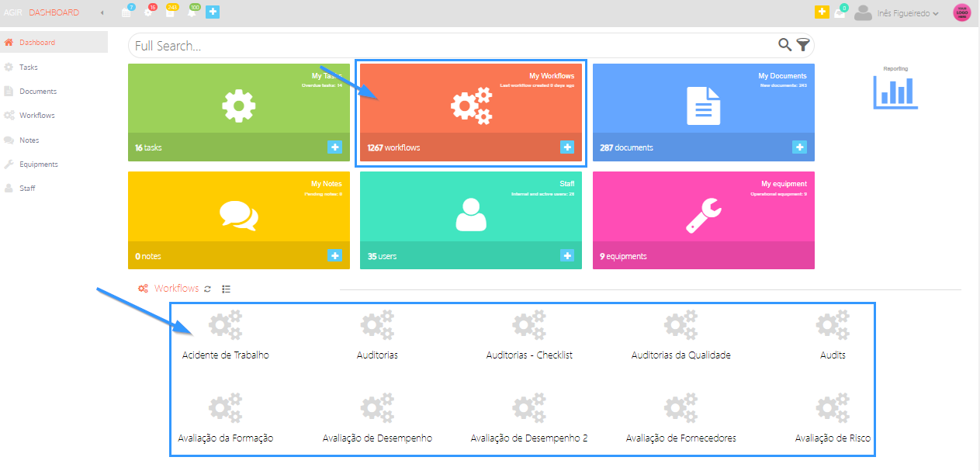Click the AGIR DASHBOARD logo text
Screen dimensions: 980x471
click(42, 12)
